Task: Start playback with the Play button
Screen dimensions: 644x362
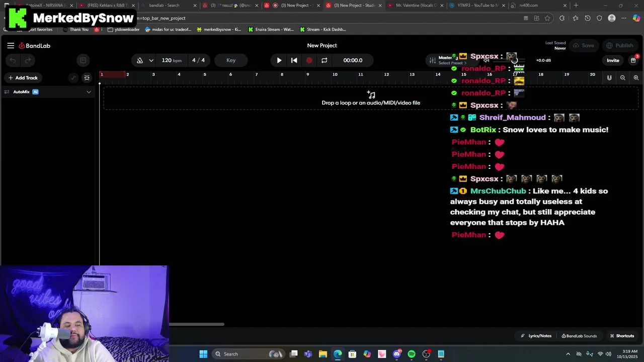Action: (x=279, y=60)
